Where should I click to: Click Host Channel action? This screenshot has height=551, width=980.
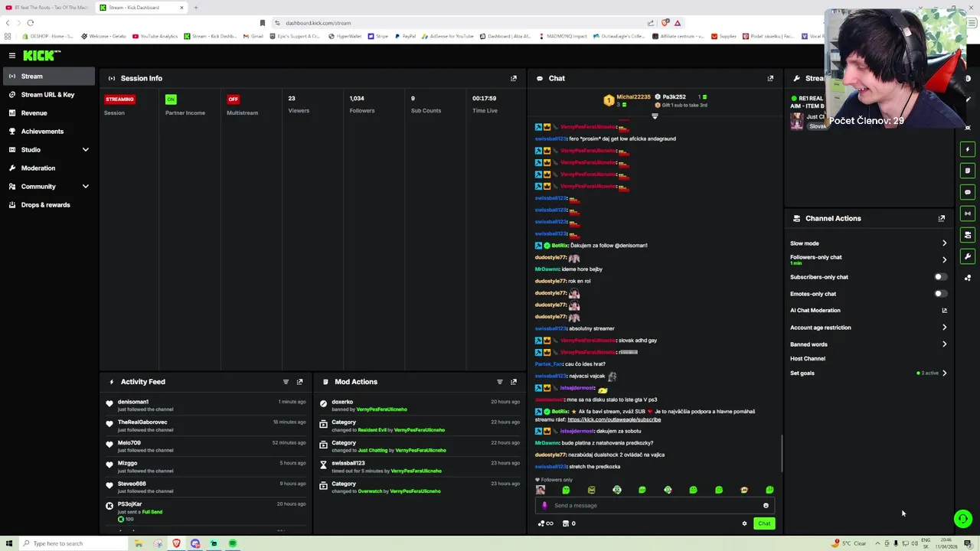[x=808, y=359]
